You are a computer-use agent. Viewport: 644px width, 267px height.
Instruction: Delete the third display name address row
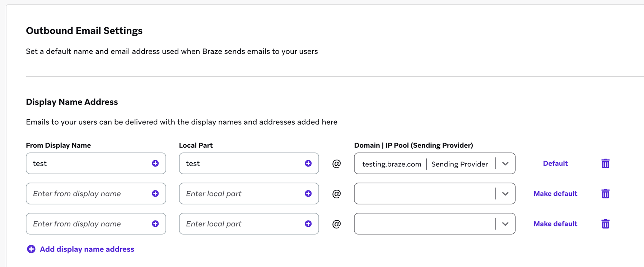coord(605,224)
